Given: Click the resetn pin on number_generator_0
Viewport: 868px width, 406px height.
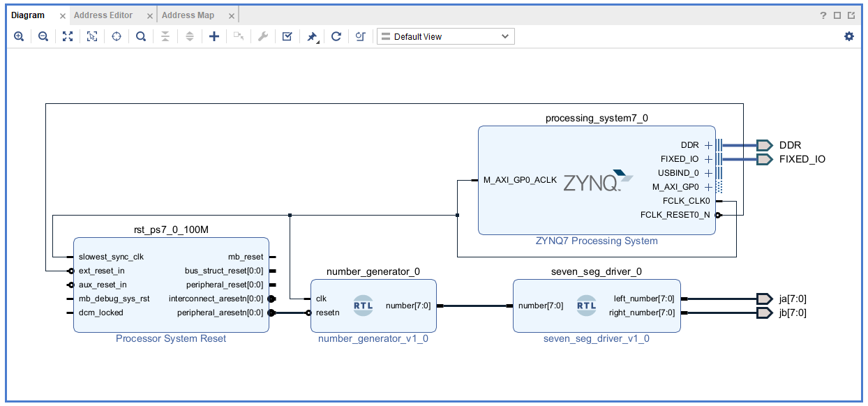Looking at the screenshot, I should pyautogui.click(x=328, y=313).
